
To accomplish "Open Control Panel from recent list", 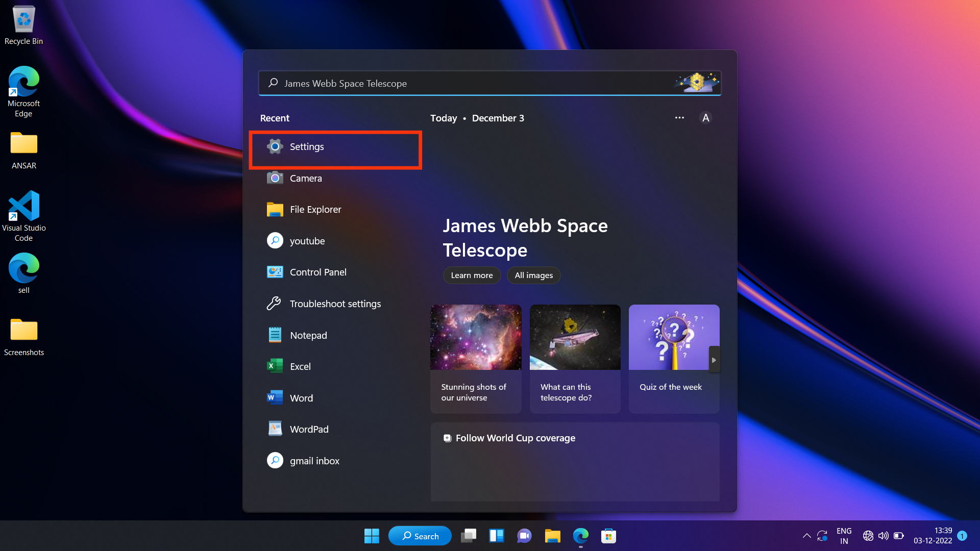I will (x=336, y=272).
